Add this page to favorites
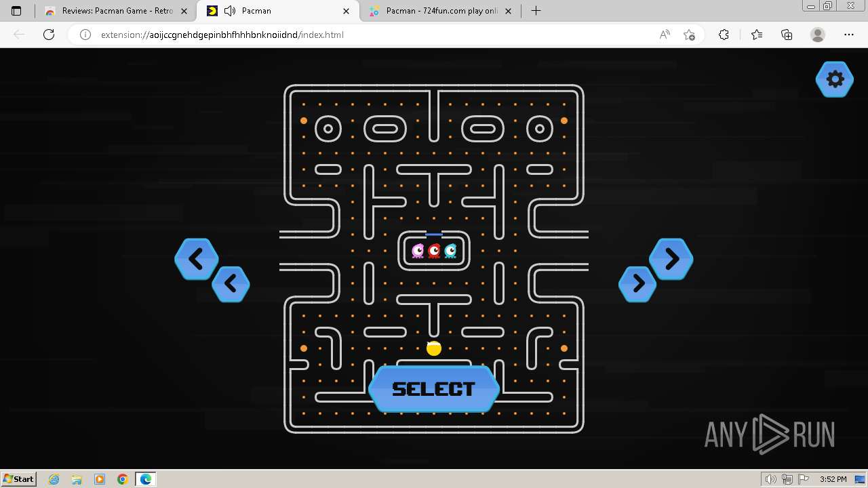Screen dimensions: 868x488 click(x=689, y=35)
